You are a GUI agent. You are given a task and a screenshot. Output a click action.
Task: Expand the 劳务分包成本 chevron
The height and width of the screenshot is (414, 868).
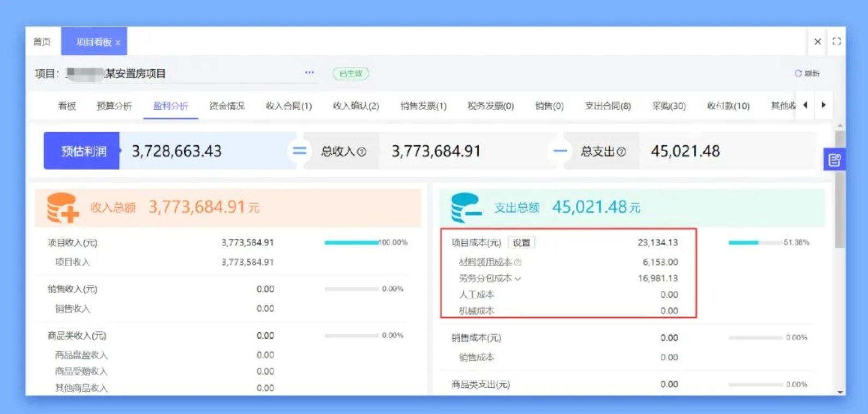518,279
